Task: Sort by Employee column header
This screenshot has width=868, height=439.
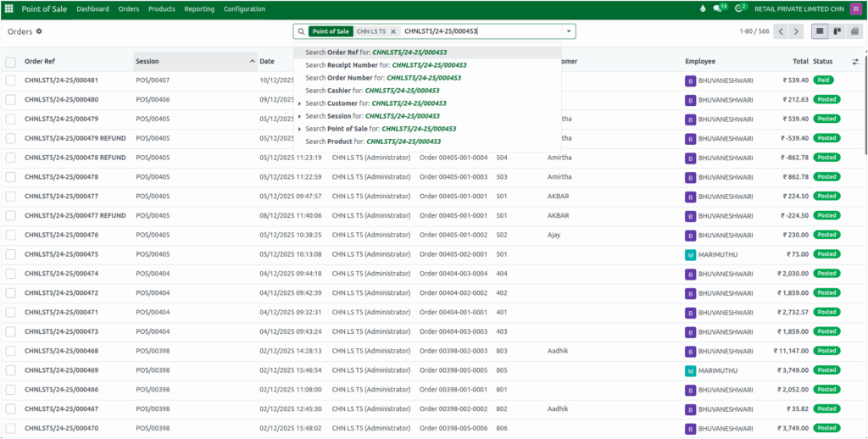Action: coord(700,62)
